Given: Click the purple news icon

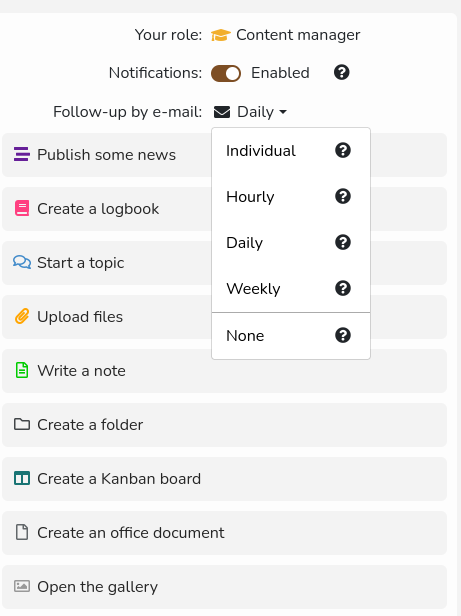Looking at the screenshot, I should [22, 154].
